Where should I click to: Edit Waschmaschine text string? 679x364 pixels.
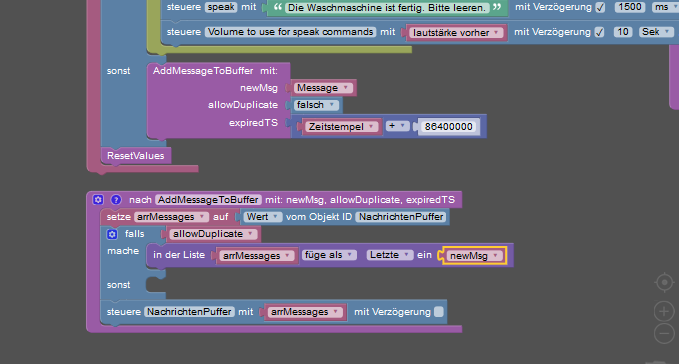pyautogui.click(x=386, y=8)
